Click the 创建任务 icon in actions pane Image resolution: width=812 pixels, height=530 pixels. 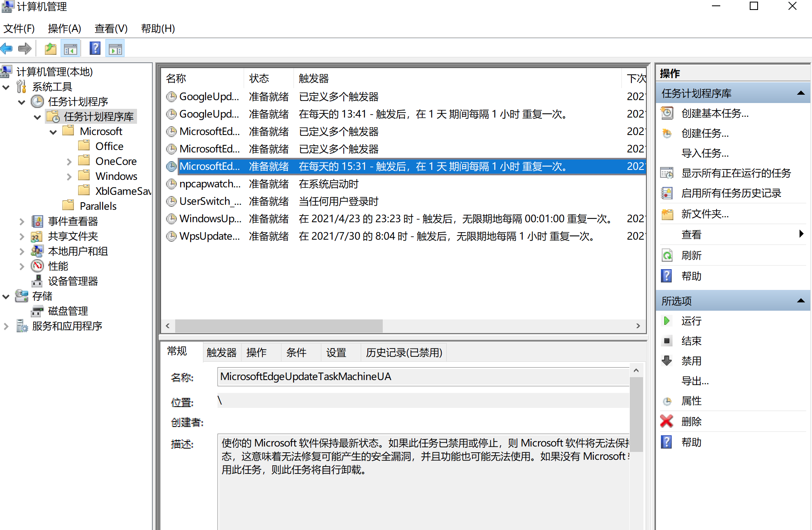coord(667,133)
